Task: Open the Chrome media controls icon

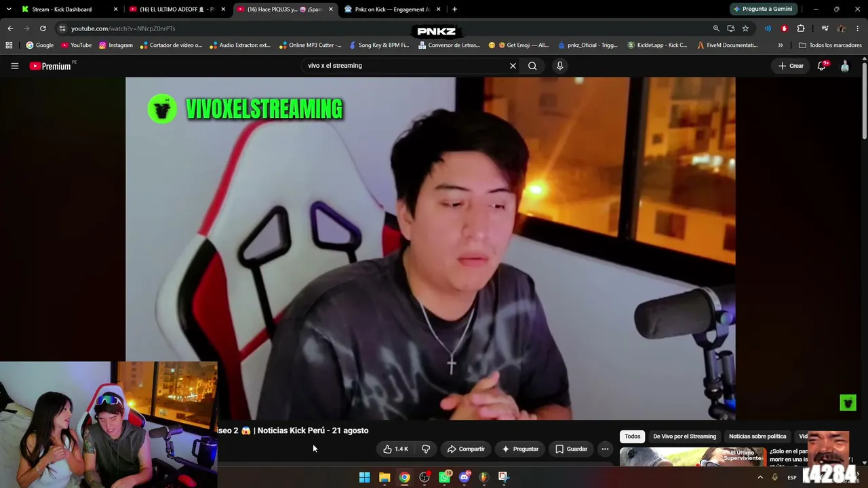Action: (825, 28)
